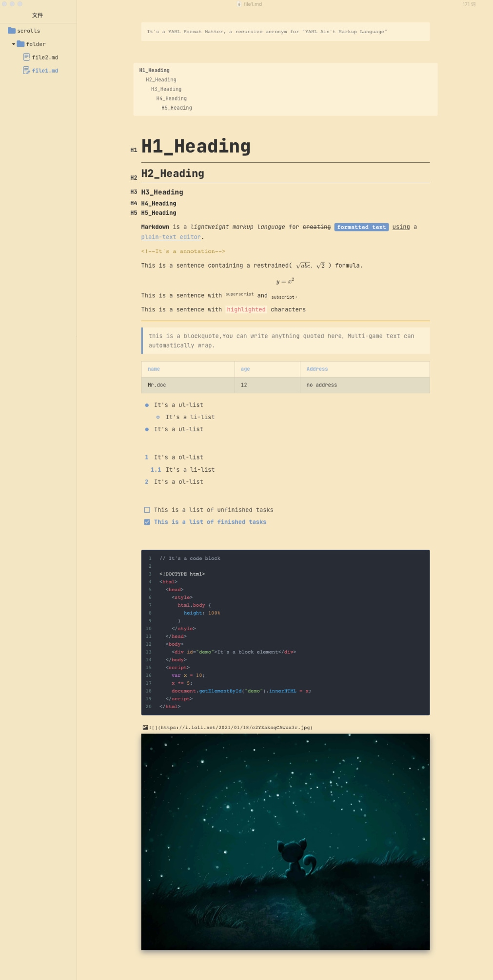Jump to H3_Heading in table of contents
This screenshot has width=493, height=980.
(166, 89)
